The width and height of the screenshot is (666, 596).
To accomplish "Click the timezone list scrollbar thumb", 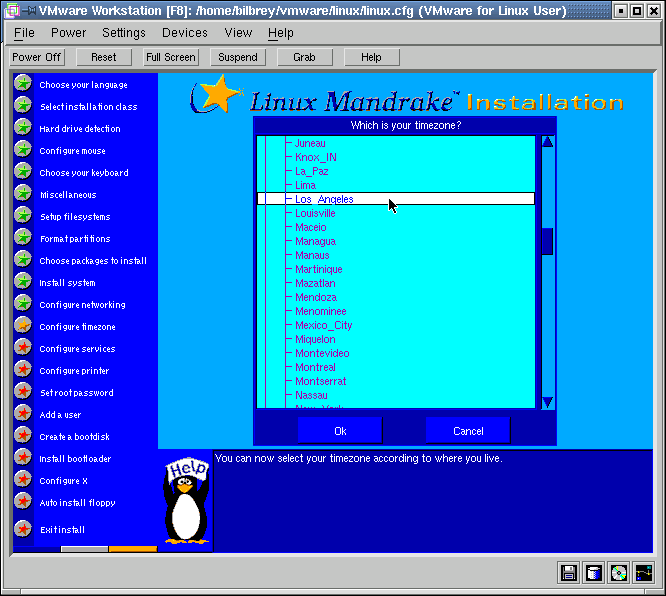I will [547, 241].
